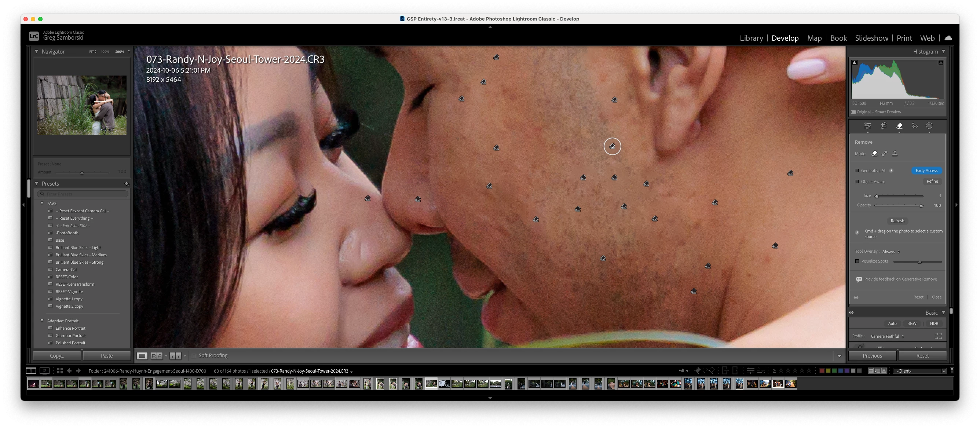This screenshot has width=980, height=428.
Task: Open the Print module
Action: coord(904,38)
